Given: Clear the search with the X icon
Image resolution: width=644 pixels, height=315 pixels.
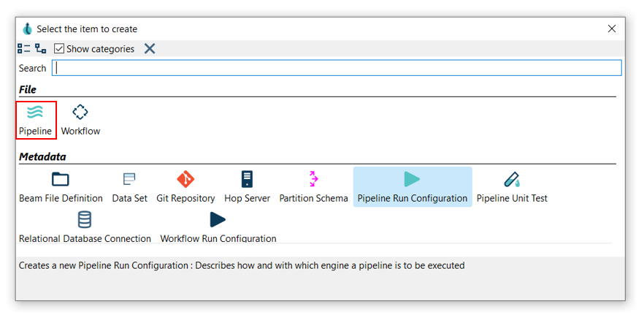Looking at the screenshot, I should (150, 49).
